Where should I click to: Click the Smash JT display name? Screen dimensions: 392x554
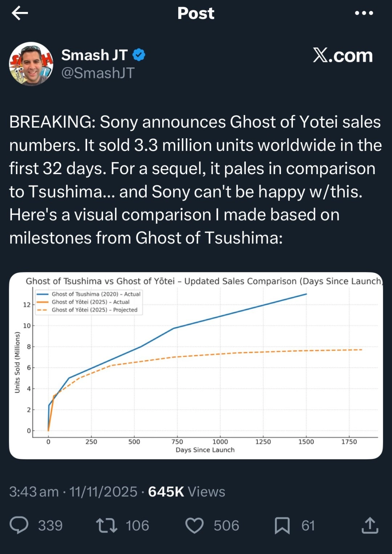94,55
